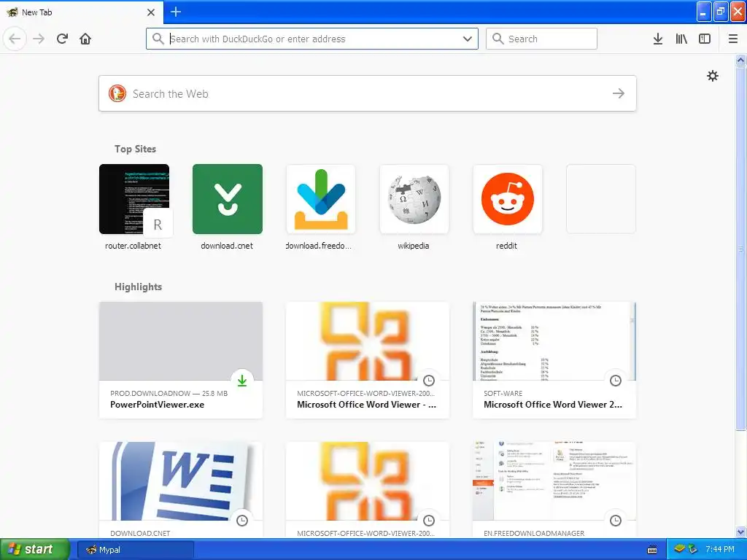The height and width of the screenshot is (560, 747).
Task: Open the reddit top site tile
Action: pyautogui.click(x=508, y=207)
